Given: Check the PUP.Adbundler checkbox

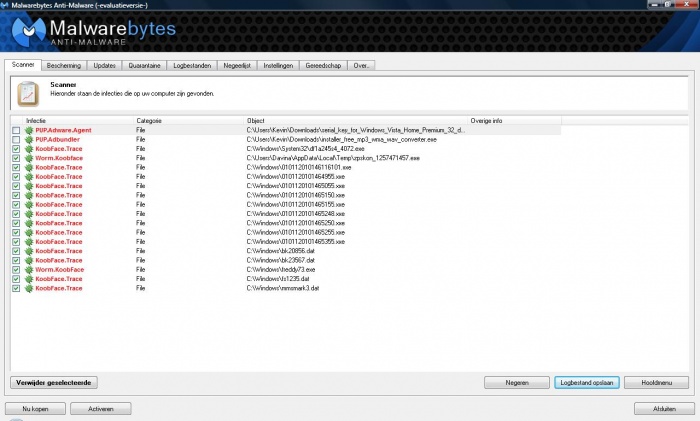Looking at the screenshot, I should pos(16,140).
